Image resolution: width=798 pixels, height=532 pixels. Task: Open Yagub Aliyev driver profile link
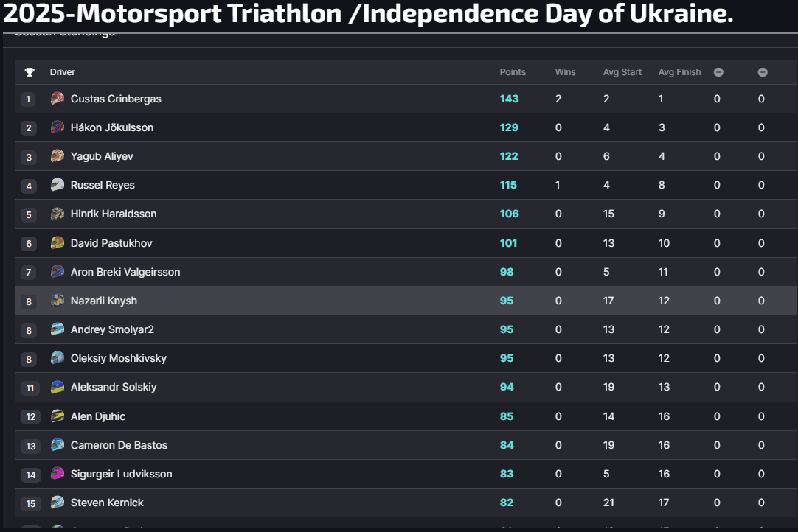tap(102, 156)
